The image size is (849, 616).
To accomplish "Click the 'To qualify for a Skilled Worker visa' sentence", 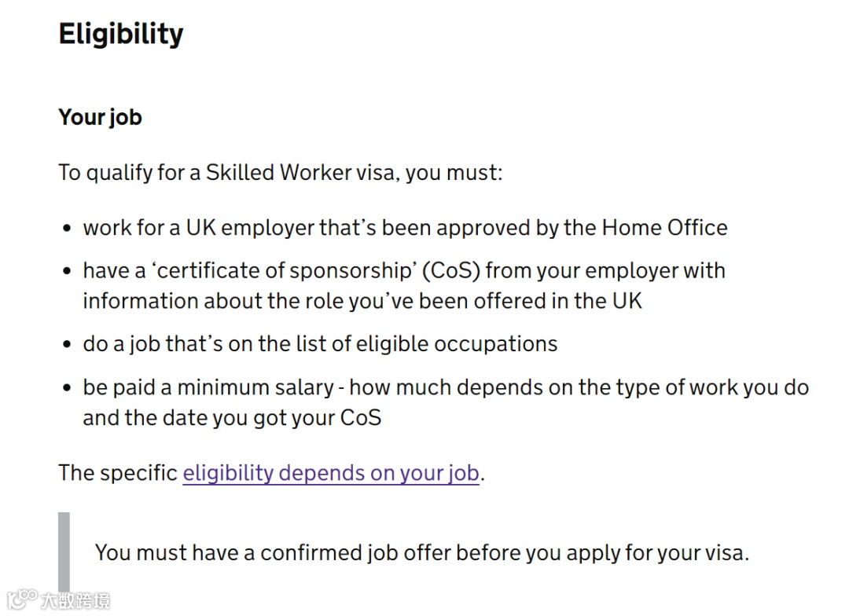I will (x=280, y=172).
